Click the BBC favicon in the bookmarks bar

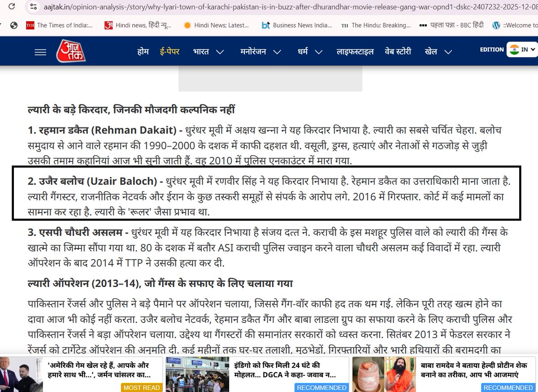coord(423,26)
